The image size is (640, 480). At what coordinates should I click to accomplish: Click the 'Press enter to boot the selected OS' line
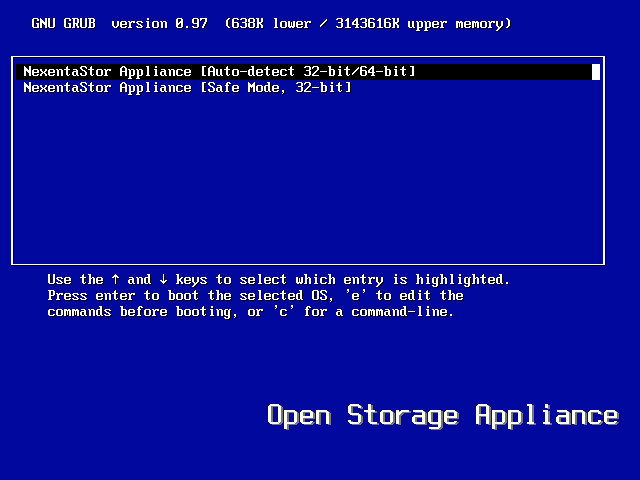click(256, 296)
